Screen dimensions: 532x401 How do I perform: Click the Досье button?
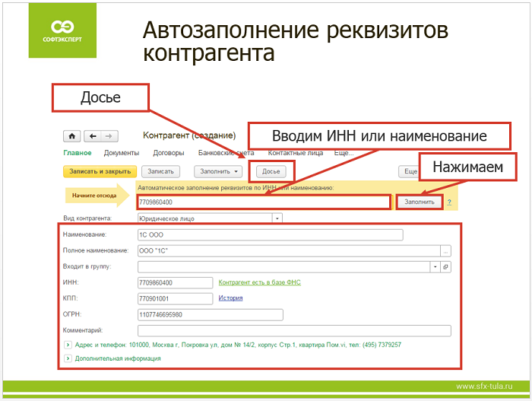[x=271, y=172]
